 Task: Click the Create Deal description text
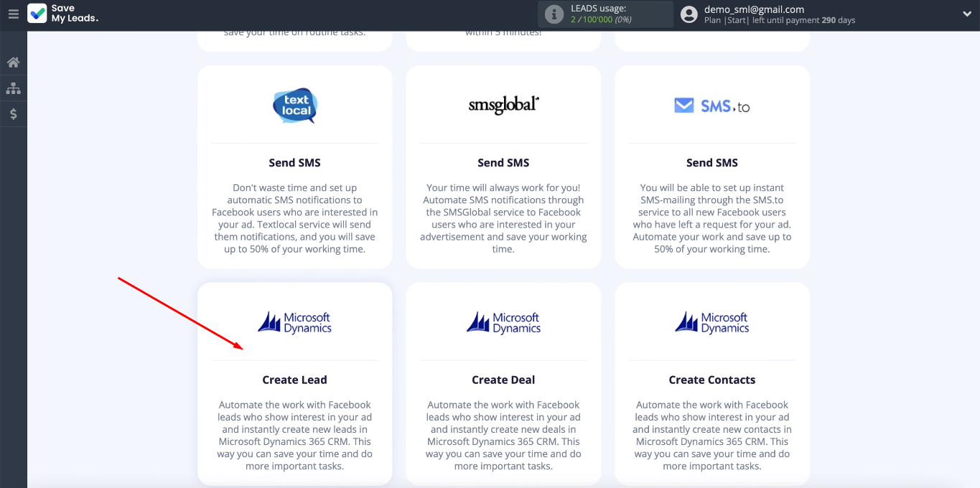click(x=503, y=436)
